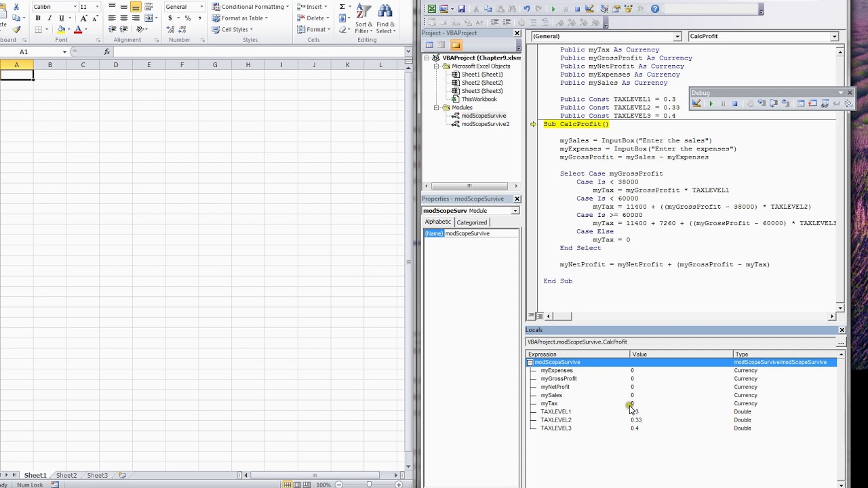Image resolution: width=868 pixels, height=488 pixels.
Task: Click the Fill Color paint bucket swatch
Action: (61, 30)
